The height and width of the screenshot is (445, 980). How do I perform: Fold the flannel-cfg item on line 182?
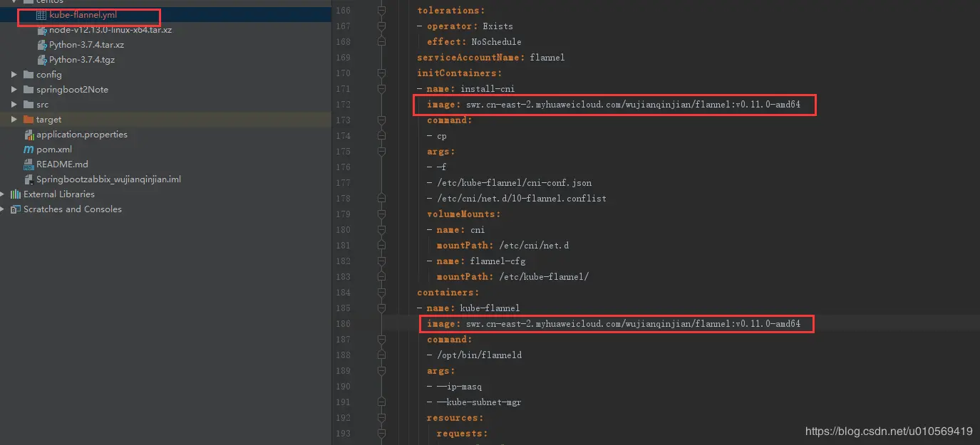pos(382,261)
